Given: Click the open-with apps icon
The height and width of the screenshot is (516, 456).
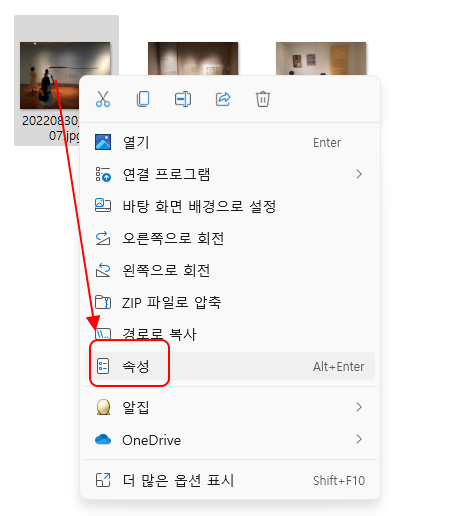Looking at the screenshot, I should pos(103,174).
